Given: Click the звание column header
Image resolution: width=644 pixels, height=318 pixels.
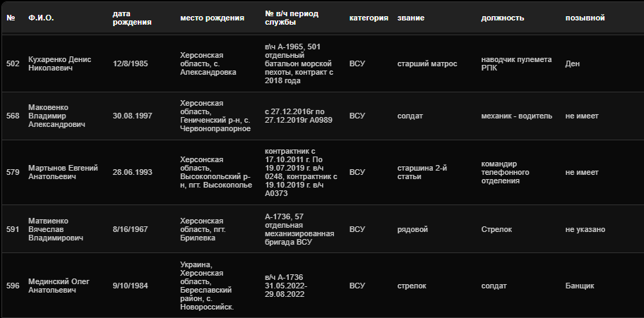Looking at the screenshot, I should 411,18.
